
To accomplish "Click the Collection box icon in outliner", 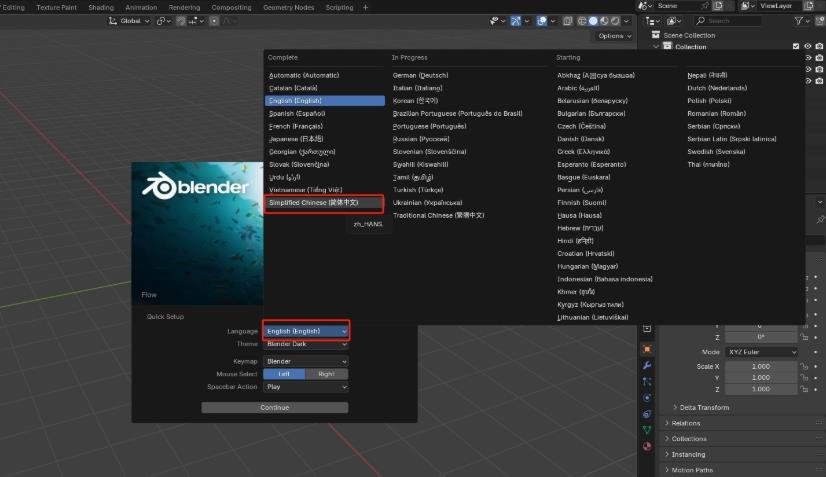I will (667, 46).
